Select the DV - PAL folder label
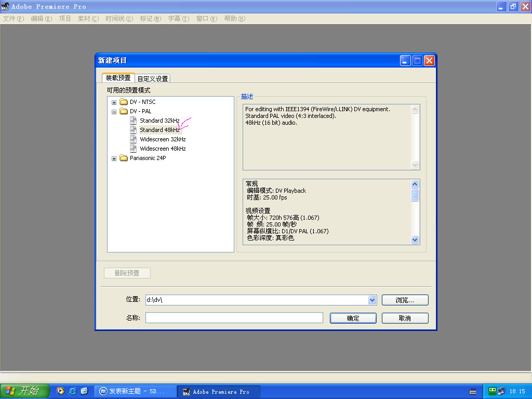 (140, 111)
